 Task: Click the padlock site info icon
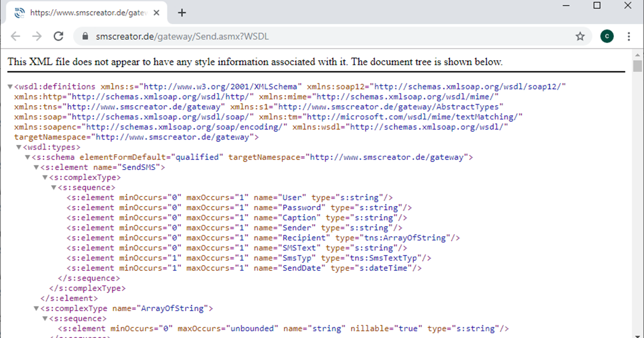click(x=84, y=36)
